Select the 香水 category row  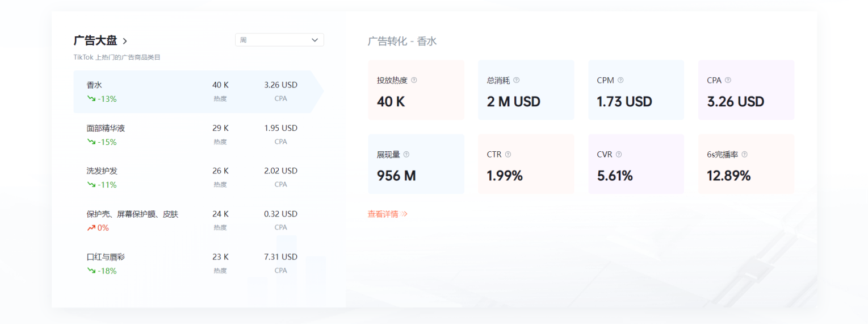pos(193,92)
